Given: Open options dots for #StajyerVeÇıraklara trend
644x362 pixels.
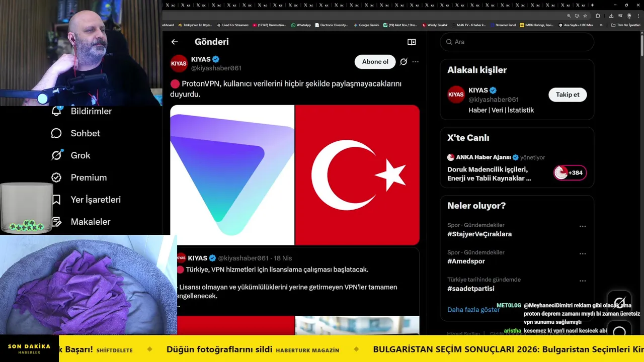Looking at the screenshot, I should point(583,227).
